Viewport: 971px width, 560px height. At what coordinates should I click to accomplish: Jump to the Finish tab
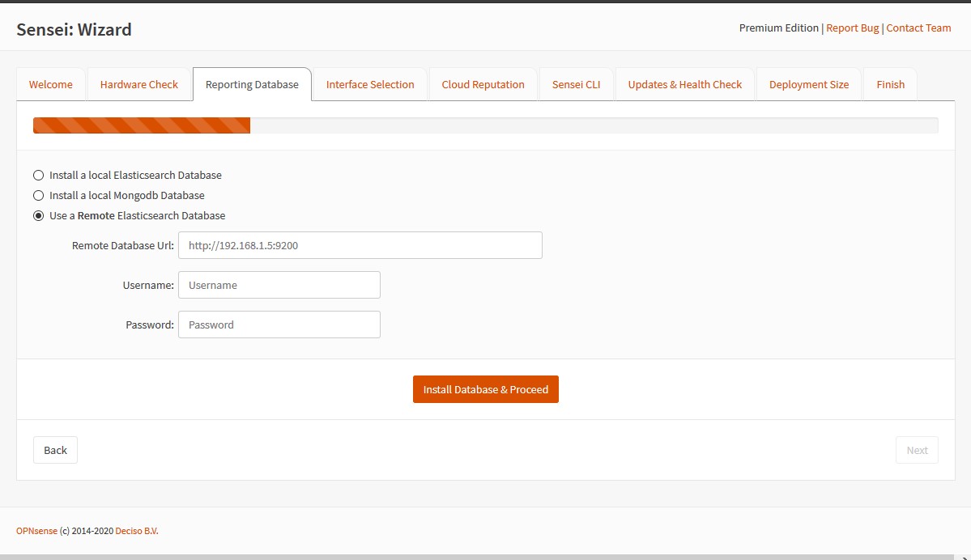click(890, 83)
